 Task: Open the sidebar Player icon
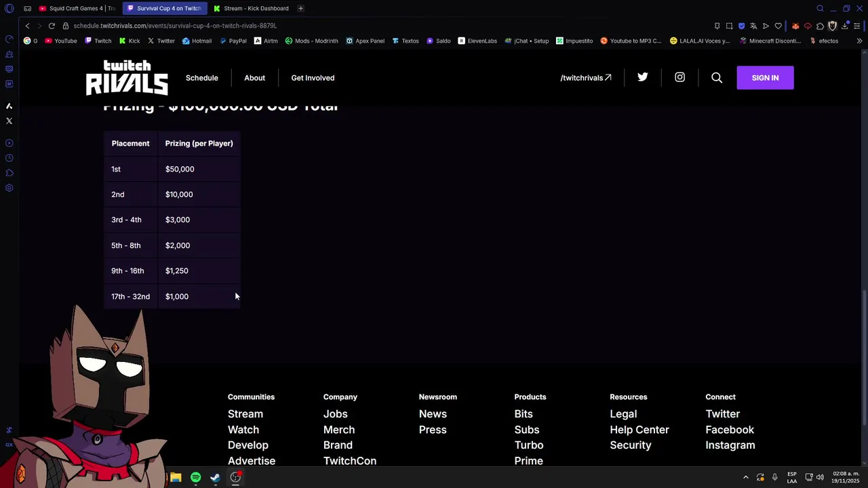point(9,143)
